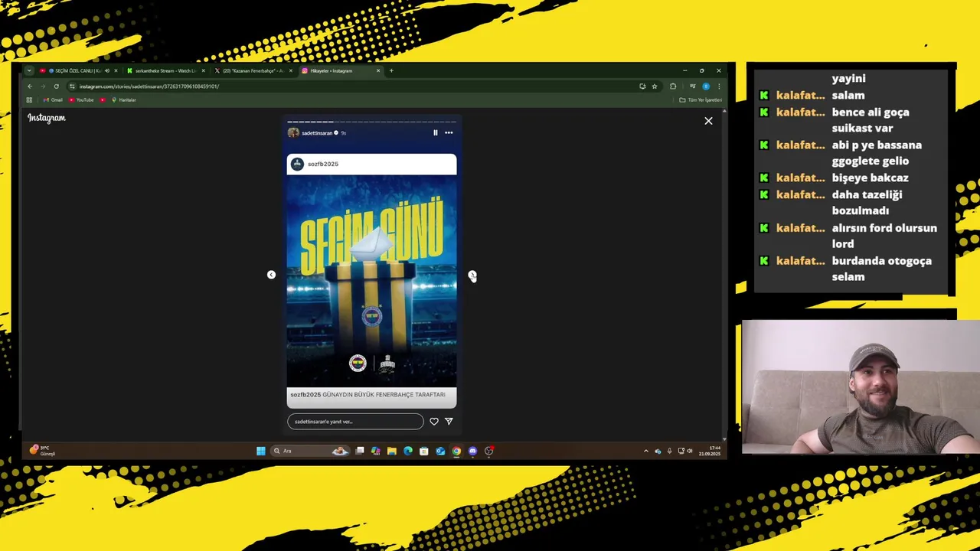The width and height of the screenshot is (980, 551).
Task: Click the Instagram logo
Action: tap(47, 118)
